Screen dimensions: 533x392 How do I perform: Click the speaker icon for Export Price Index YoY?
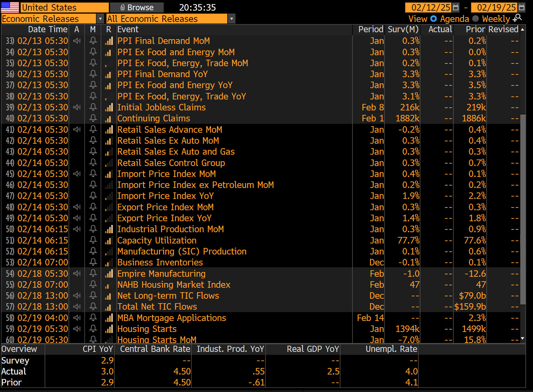(77, 218)
